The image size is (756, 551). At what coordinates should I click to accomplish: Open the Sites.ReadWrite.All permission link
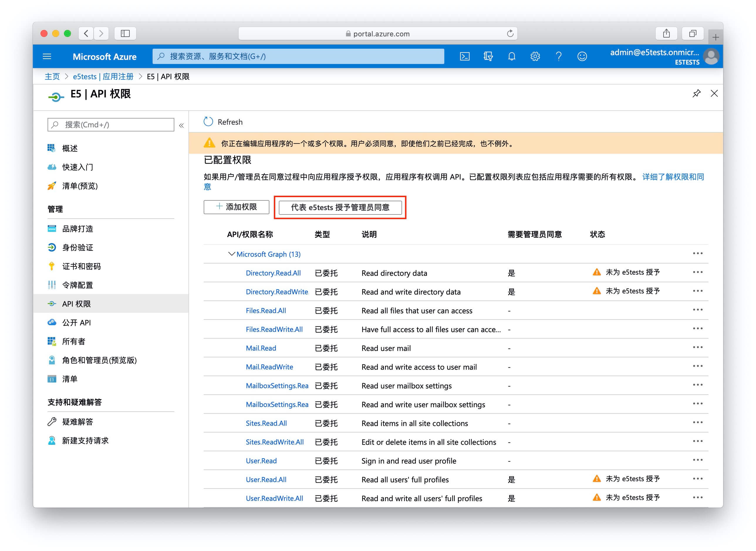pyautogui.click(x=275, y=442)
